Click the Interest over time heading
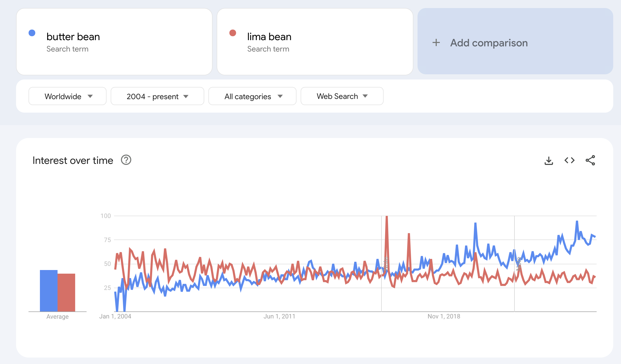This screenshot has width=621, height=364. tap(73, 160)
